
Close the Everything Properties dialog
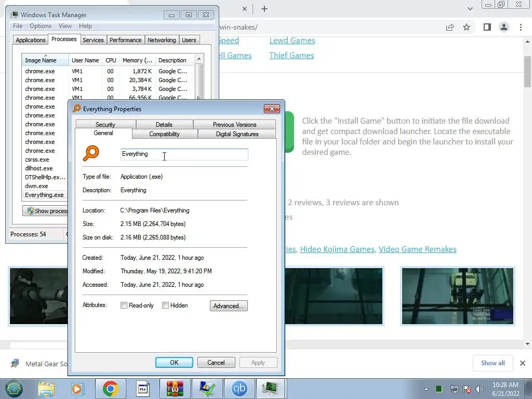(x=272, y=109)
